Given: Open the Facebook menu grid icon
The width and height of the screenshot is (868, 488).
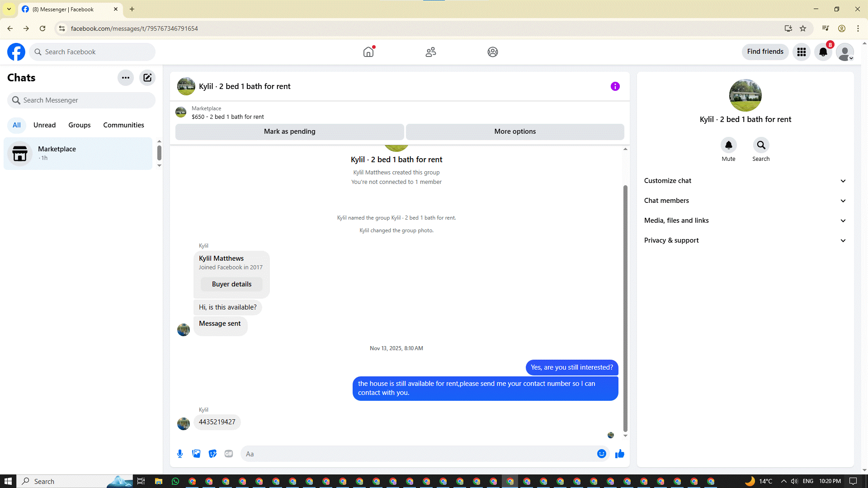Looking at the screenshot, I should (802, 52).
